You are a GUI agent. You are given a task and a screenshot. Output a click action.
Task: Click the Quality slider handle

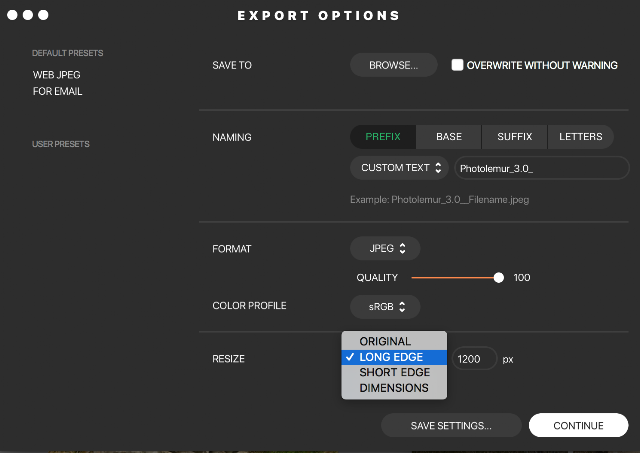(x=499, y=278)
